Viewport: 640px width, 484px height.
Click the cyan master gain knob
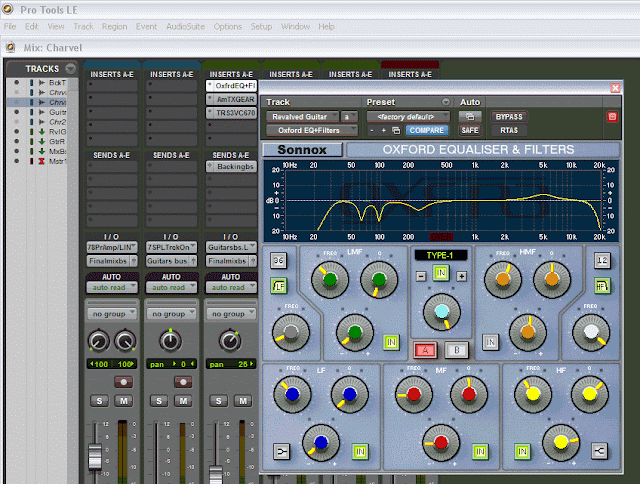tap(442, 312)
